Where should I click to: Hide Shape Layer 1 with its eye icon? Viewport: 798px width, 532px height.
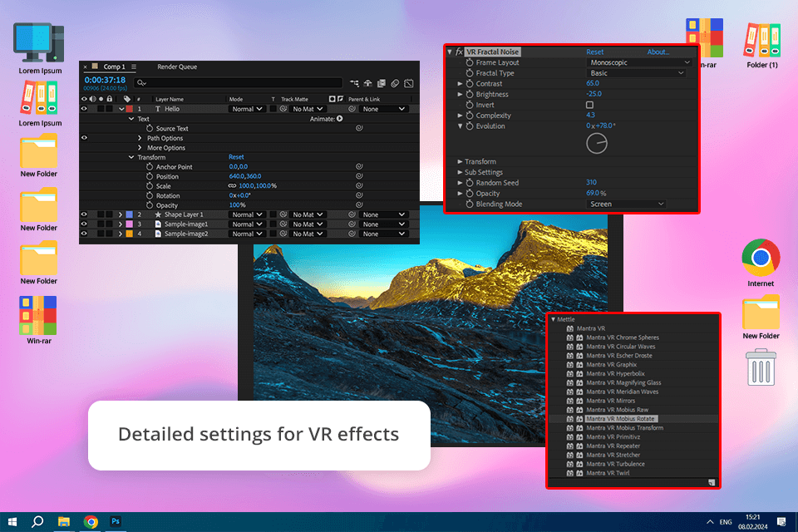coord(84,214)
